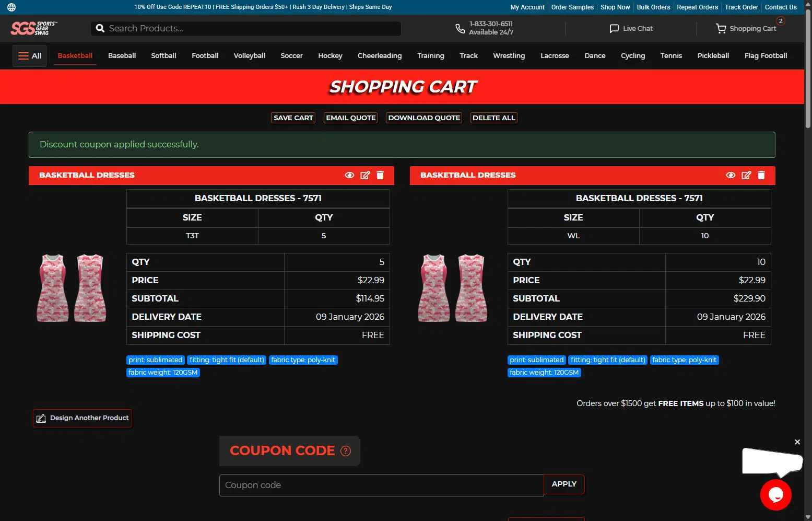
Task: Open the Cheerleading category
Action: [x=380, y=56]
